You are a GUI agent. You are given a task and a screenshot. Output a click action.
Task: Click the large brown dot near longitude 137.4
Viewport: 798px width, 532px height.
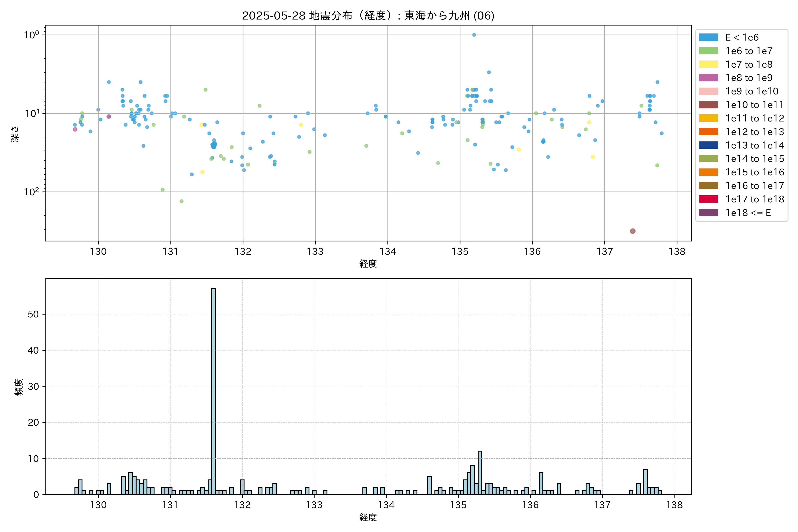[x=632, y=231]
